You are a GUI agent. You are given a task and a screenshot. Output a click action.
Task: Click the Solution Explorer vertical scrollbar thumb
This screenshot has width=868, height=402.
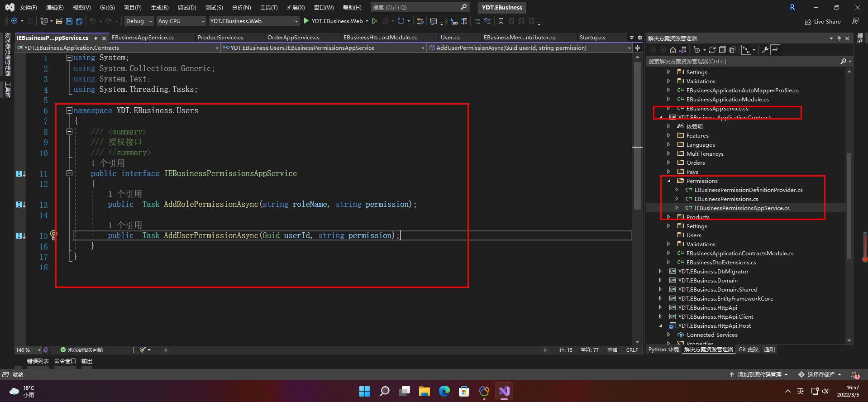coord(849,206)
